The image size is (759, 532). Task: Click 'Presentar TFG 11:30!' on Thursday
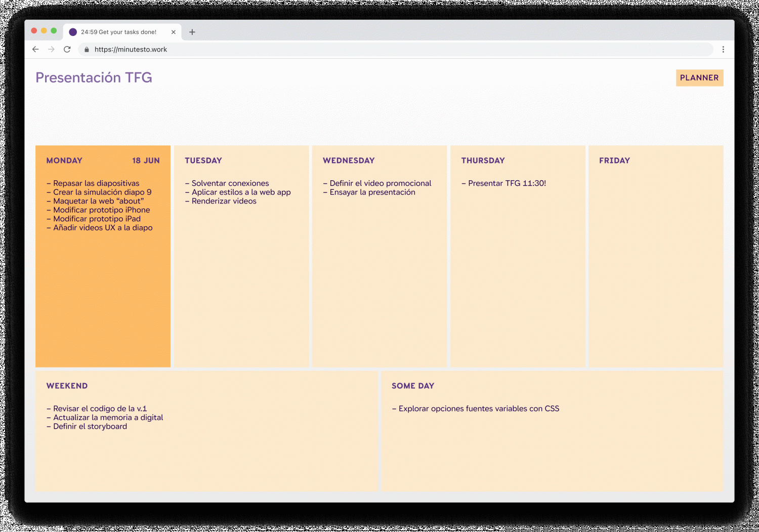coord(507,183)
